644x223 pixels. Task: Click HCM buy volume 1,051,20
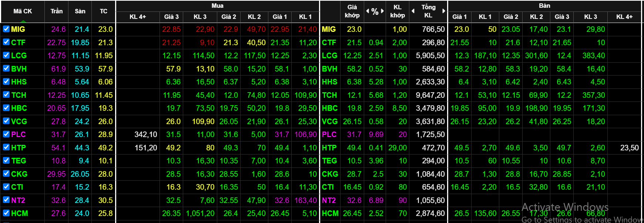pyautogui.click(x=200, y=213)
